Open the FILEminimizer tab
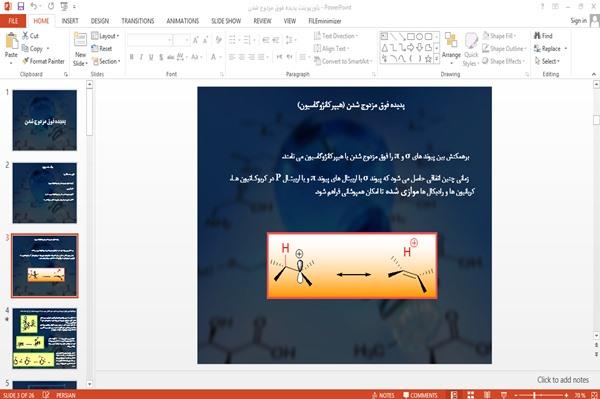Screen dimensions: 600x399 [325, 21]
